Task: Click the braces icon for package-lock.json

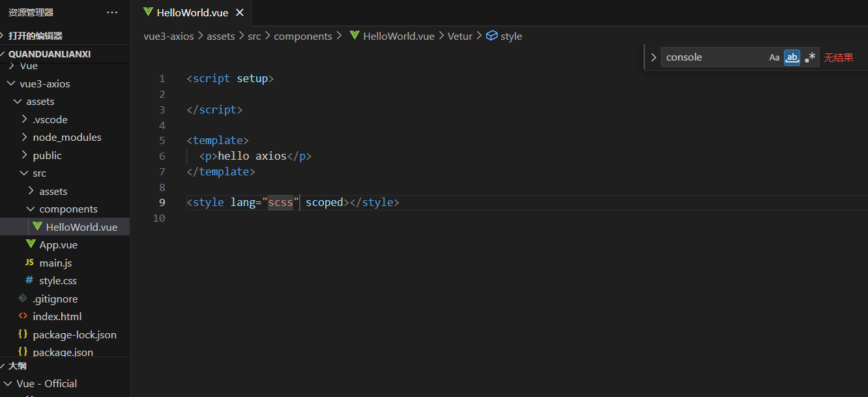Action: 23,334
